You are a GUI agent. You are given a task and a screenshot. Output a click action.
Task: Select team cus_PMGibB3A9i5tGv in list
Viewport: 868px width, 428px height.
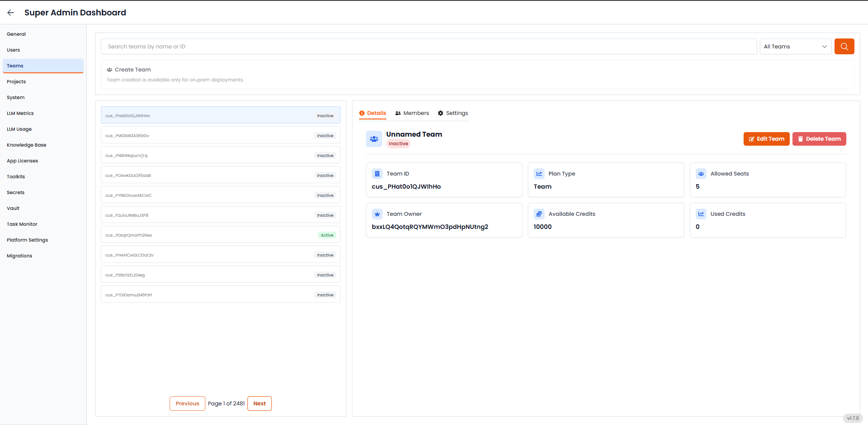221,135
